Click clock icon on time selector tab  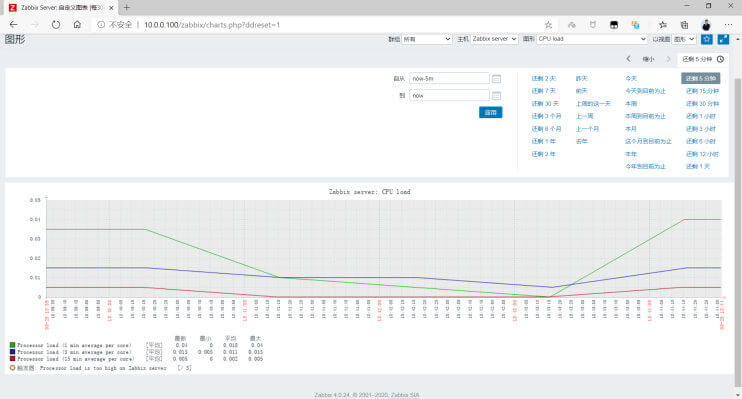click(x=720, y=59)
